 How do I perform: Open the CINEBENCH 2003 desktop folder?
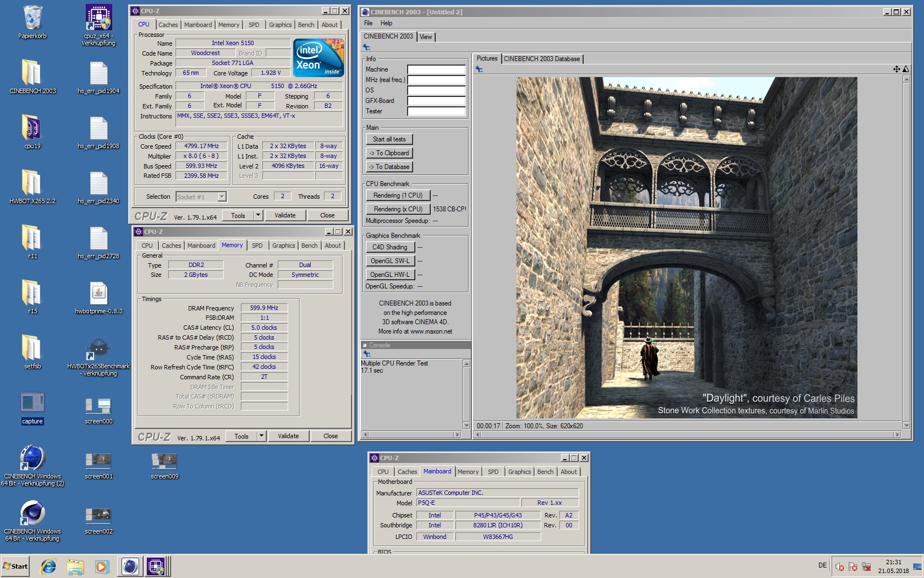[x=32, y=77]
